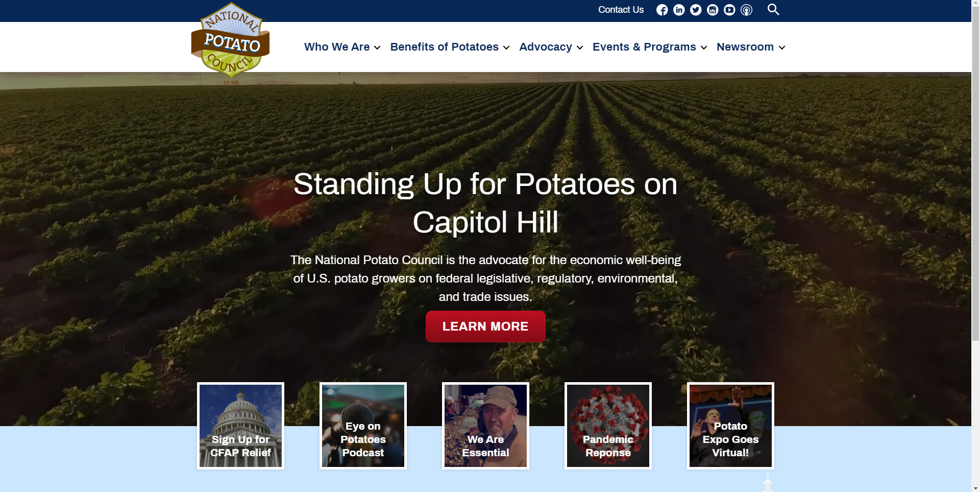Viewport: 980px width, 492px height.
Task: Open the Instagram social icon
Action: click(x=713, y=10)
